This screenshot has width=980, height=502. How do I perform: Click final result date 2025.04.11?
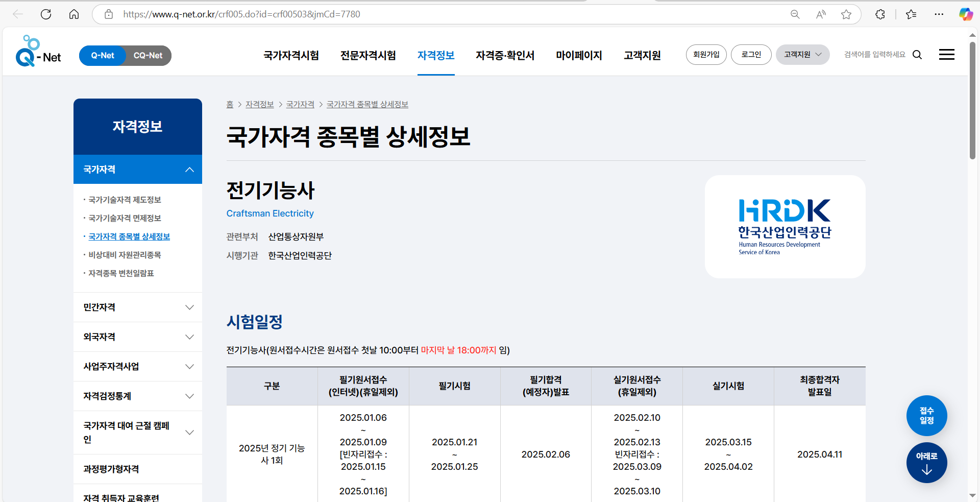point(820,455)
